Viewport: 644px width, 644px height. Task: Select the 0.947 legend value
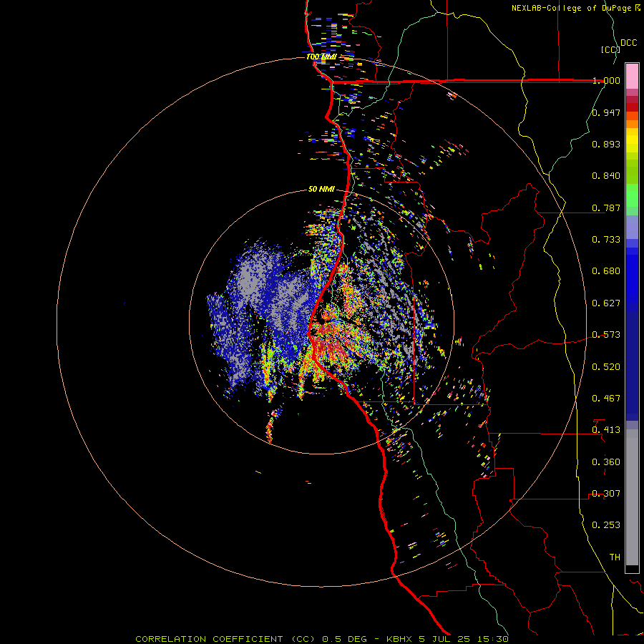click(x=606, y=112)
